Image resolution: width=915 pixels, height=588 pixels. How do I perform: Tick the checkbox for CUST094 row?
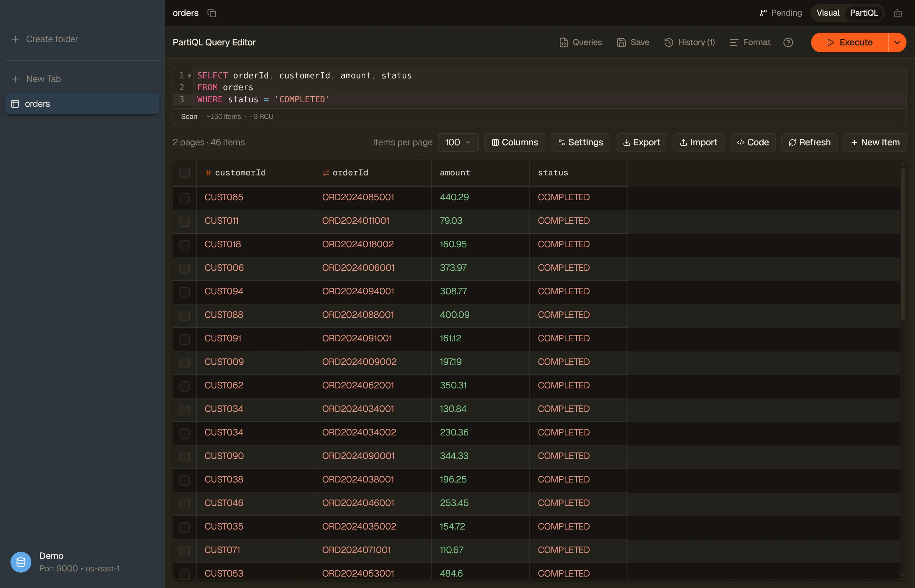184,292
